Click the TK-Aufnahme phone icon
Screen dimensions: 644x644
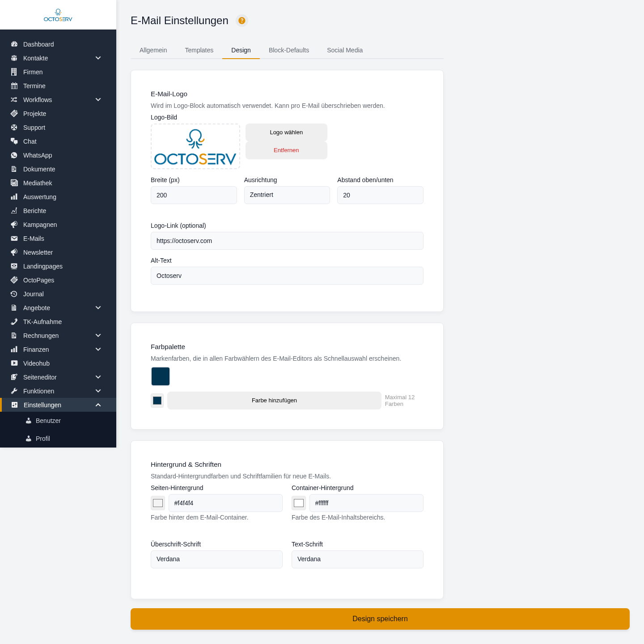pos(14,322)
